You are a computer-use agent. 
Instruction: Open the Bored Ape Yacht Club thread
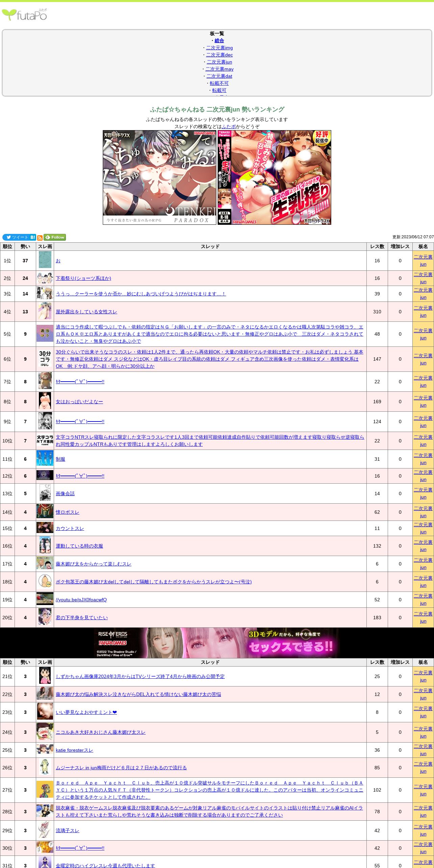pos(210,790)
